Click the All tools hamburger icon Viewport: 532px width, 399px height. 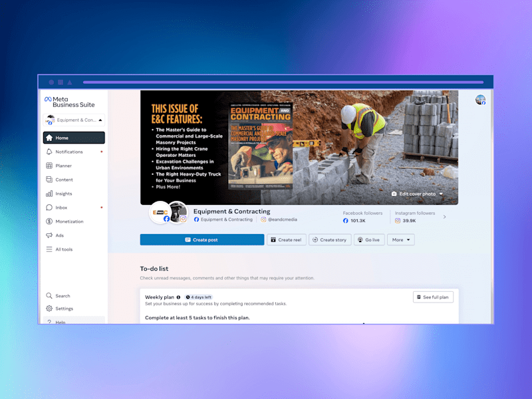coord(49,249)
